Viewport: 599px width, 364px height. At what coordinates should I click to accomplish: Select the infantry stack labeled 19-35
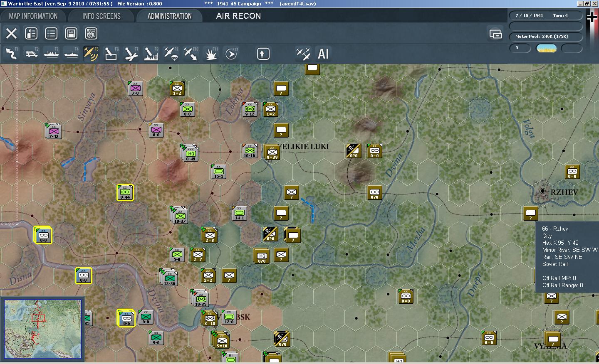coord(200,298)
